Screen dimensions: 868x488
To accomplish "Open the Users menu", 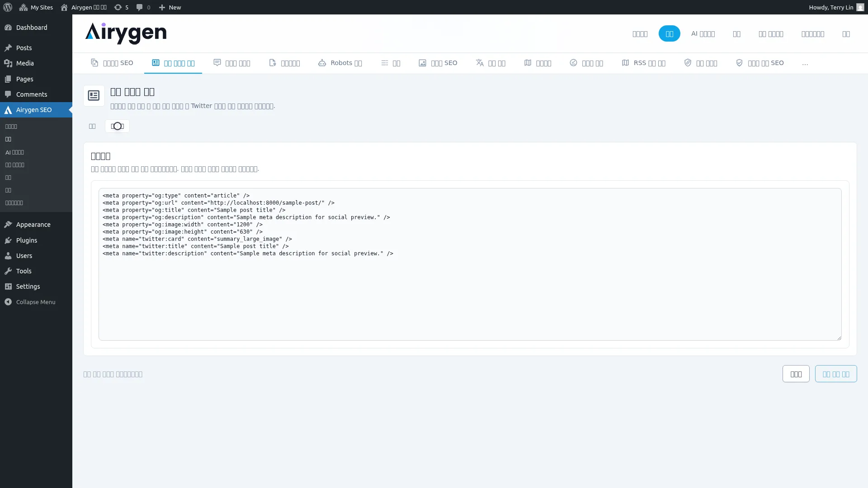I will pos(36,256).
